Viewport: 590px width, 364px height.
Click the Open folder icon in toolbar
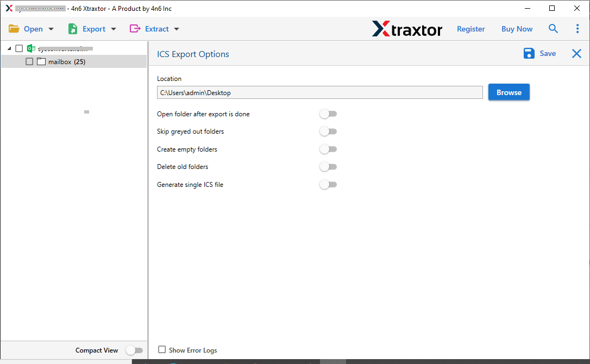coord(14,29)
